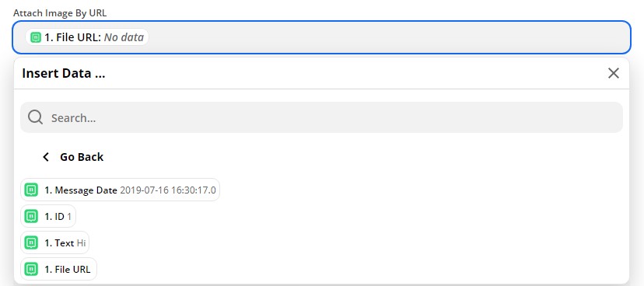The width and height of the screenshot is (644, 286).
Task: Insert the 1. ID data pill
Action: pos(48,216)
